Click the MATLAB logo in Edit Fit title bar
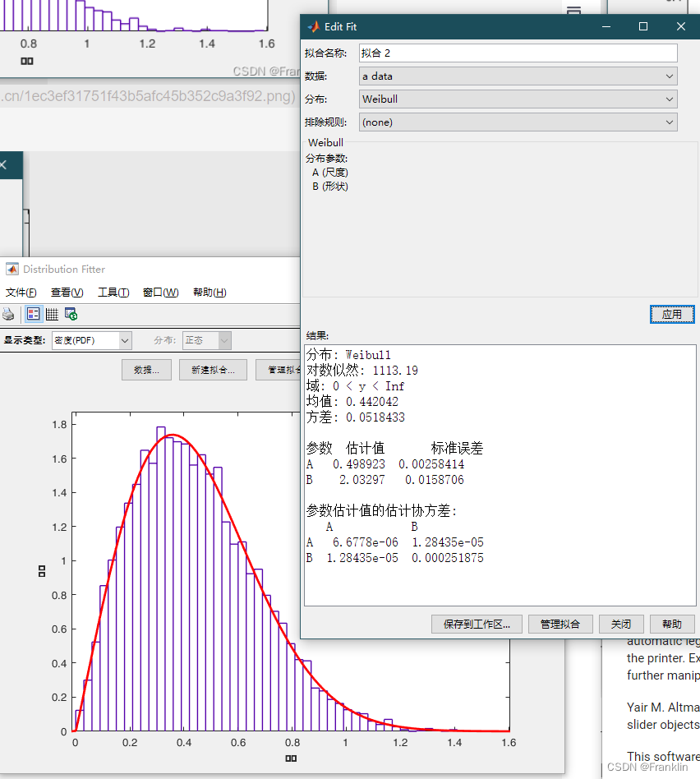700x779 pixels. pos(313,27)
